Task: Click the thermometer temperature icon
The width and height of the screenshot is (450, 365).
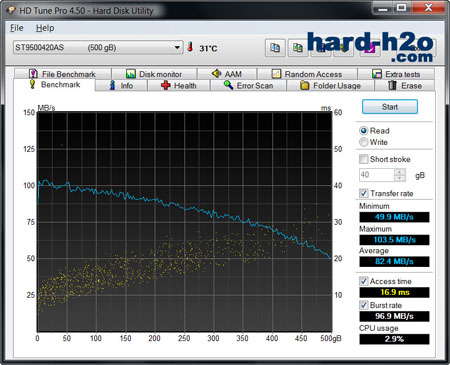Action: [190, 47]
